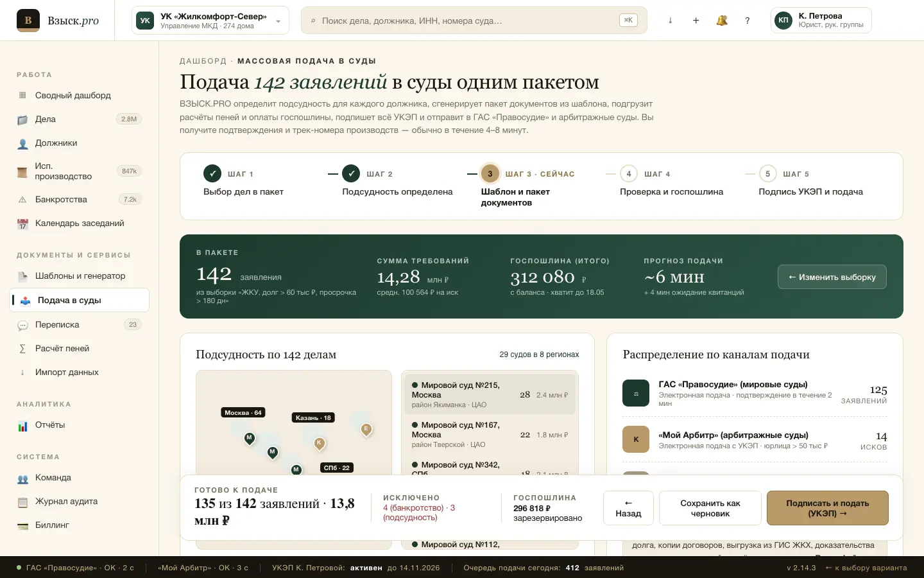Viewport: 924px width, 578px height.
Task: Open the organization switcher УК «Жилкомфорт-Север»
Action: click(210, 21)
